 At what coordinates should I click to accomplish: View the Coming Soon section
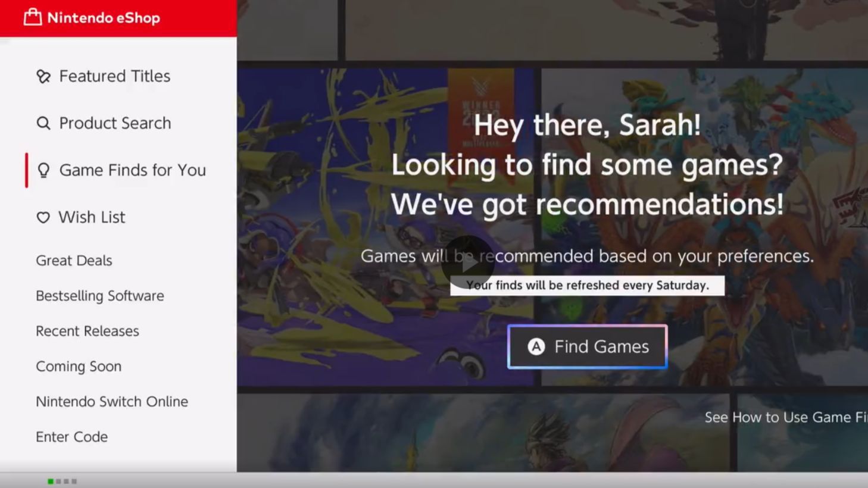[x=78, y=367]
